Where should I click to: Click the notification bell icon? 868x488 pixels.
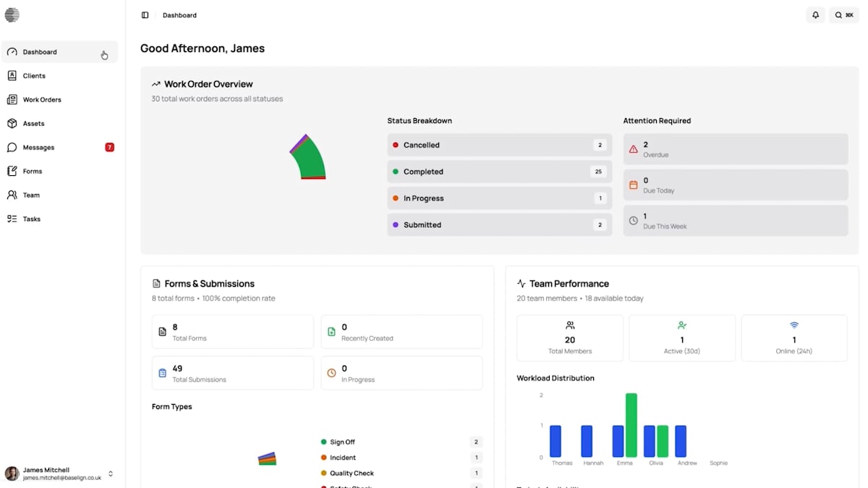(815, 15)
